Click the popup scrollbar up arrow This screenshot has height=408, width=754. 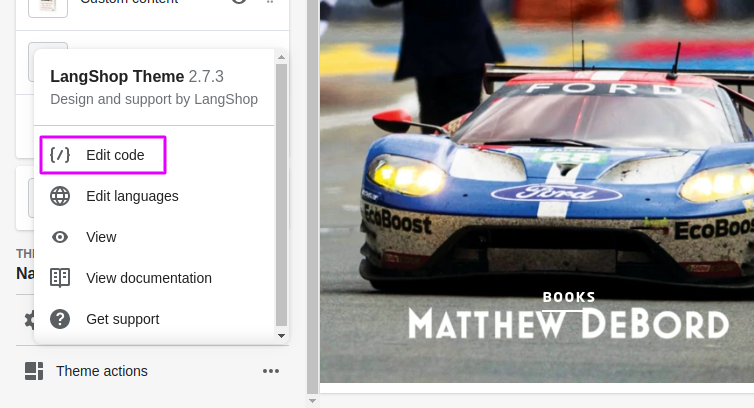click(282, 58)
